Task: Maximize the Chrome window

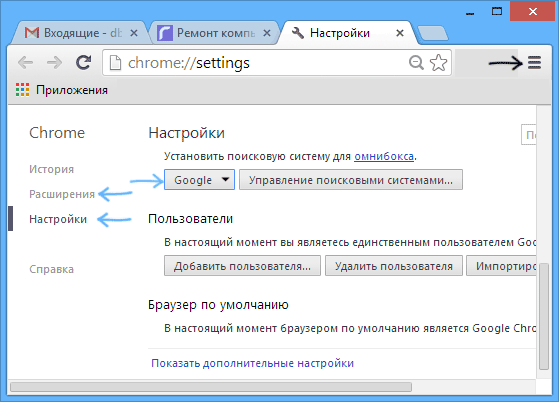Action: pos(497,11)
